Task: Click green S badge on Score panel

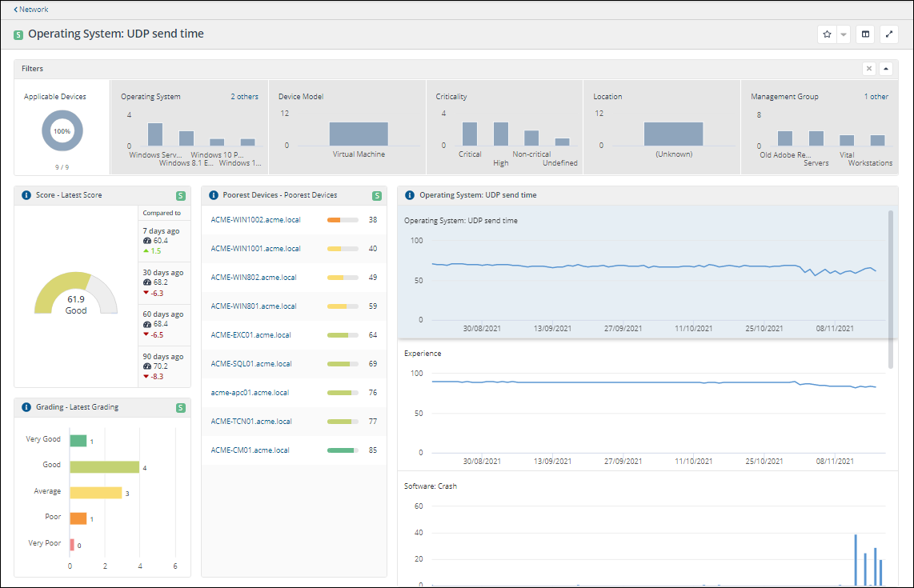Action: [x=181, y=196]
